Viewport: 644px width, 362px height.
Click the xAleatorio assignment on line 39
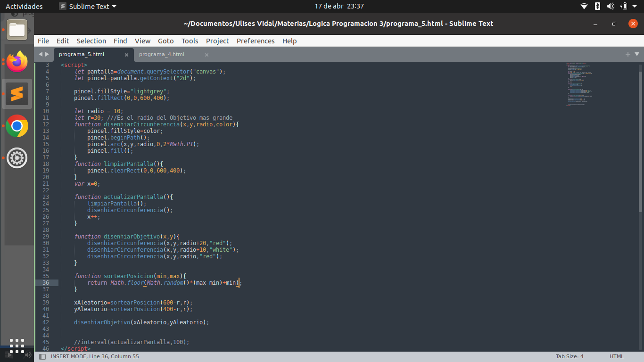(133, 303)
